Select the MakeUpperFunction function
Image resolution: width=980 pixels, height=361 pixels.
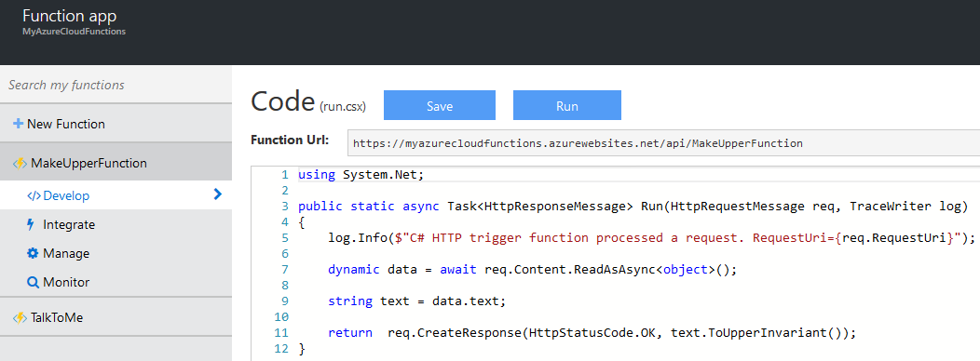click(116, 163)
